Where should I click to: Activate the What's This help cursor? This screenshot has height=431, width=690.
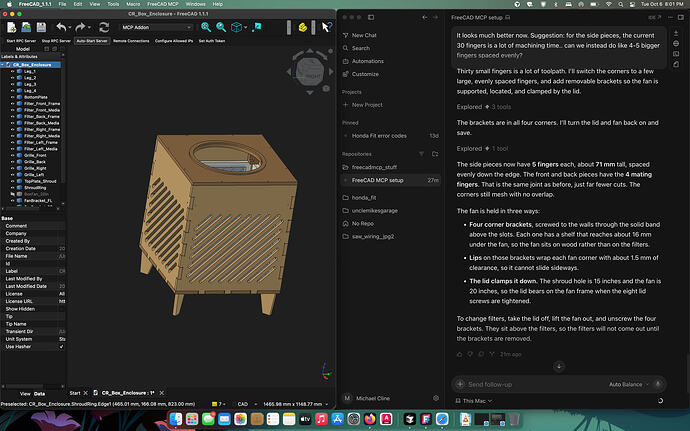click(x=326, y=27)
